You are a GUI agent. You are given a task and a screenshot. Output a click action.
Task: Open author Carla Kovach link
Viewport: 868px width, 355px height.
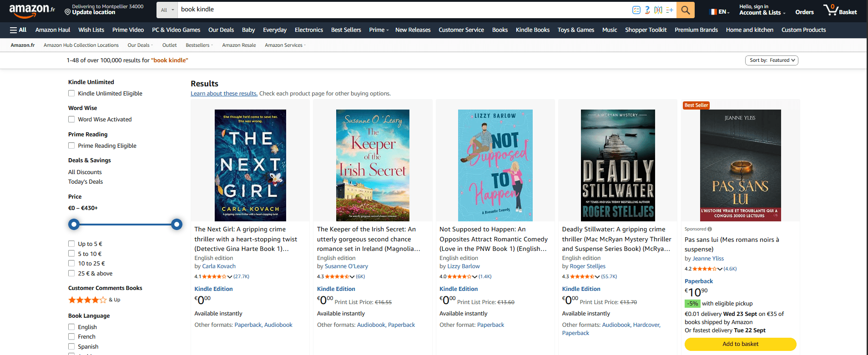[219, 266]
